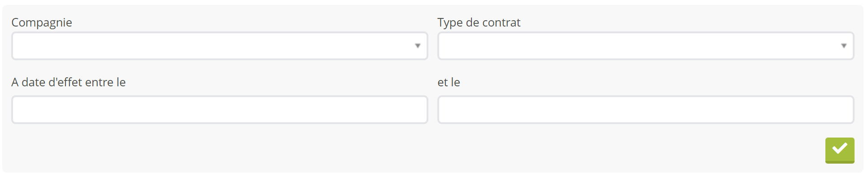The image size is (868, 178).
Task: Focus the 'A date d'effet entre le' field
Action: coord(220,110)
